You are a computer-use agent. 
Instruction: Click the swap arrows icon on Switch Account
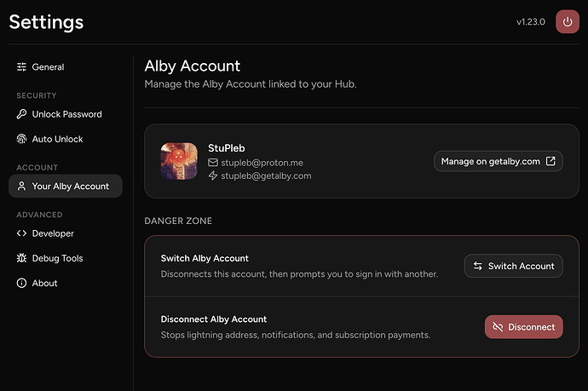pos(478,266)
